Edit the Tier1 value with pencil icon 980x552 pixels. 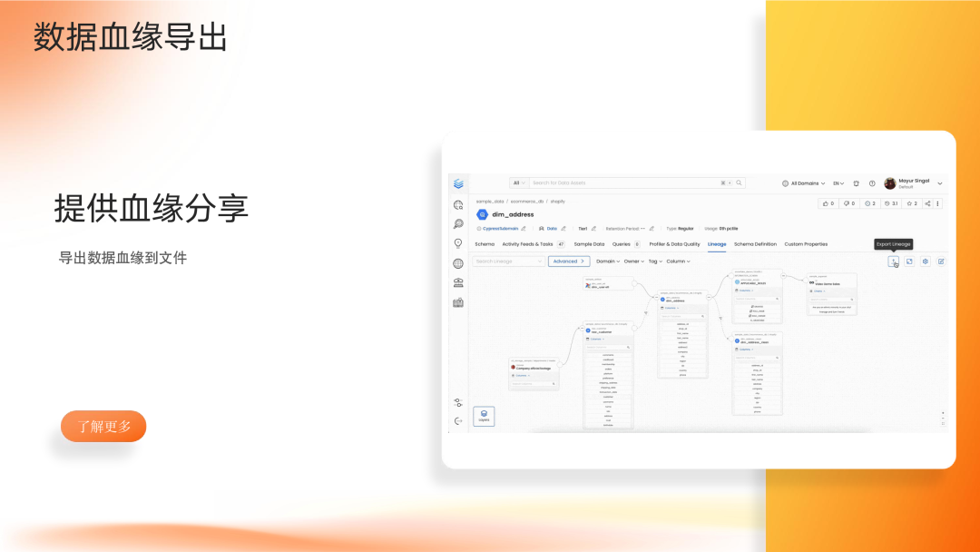pos(593,229)
